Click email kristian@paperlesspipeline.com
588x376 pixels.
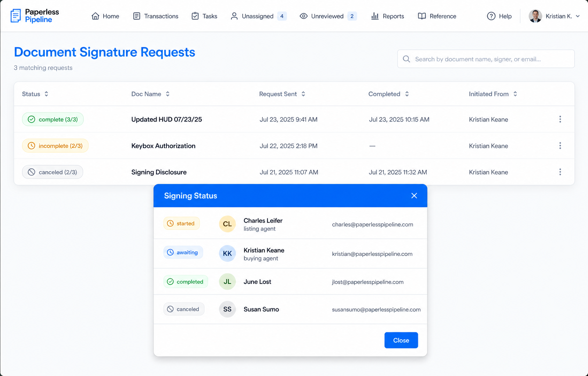pyautogui.click(x=372, y=254)
